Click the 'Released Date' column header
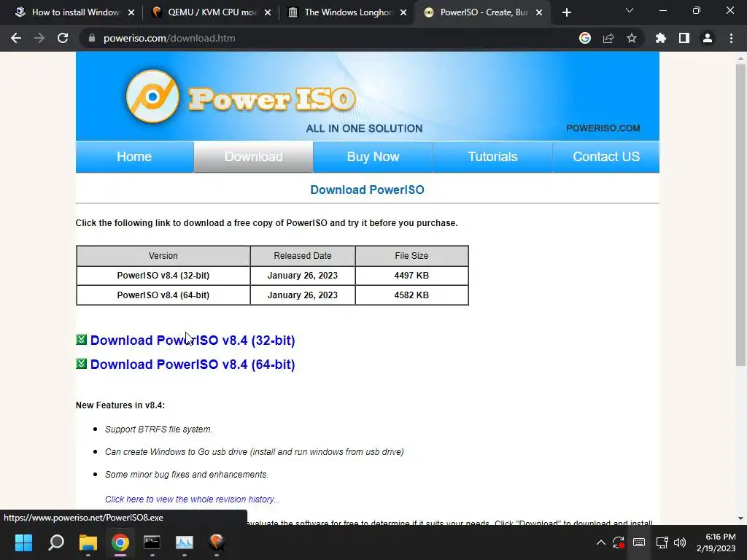This screenshot has width=747, height=560. pyautogui.click(x=303, y=256)
